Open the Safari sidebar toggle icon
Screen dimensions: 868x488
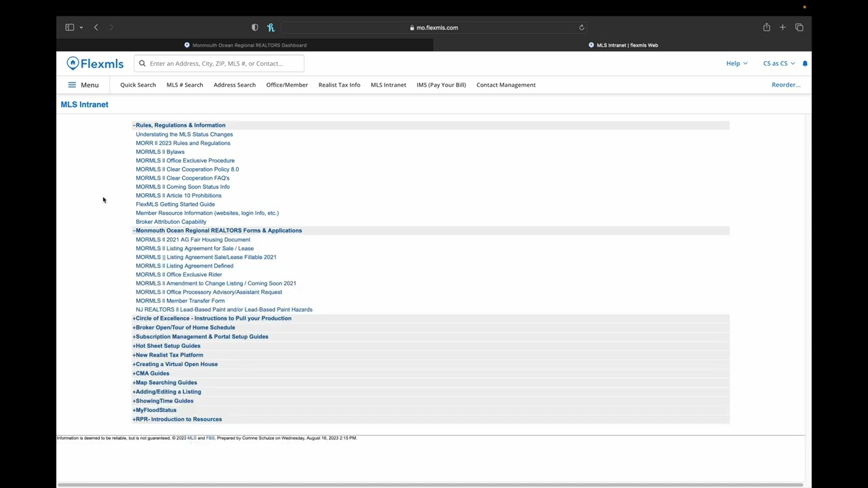pos(69,27)
